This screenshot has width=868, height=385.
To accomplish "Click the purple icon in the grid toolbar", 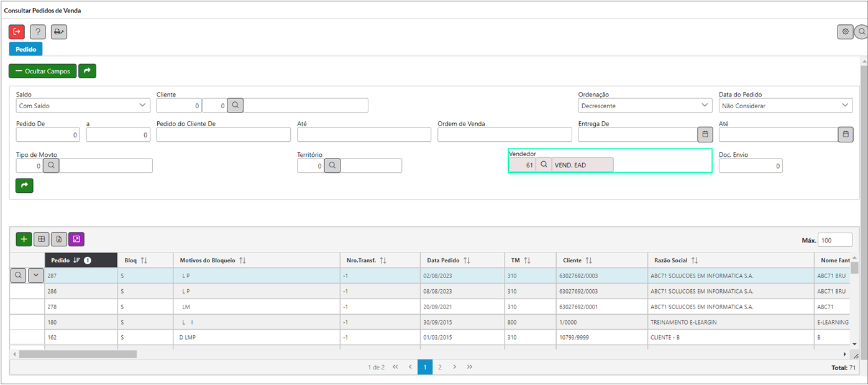I will pyautogui.click(x=76, y=239).
